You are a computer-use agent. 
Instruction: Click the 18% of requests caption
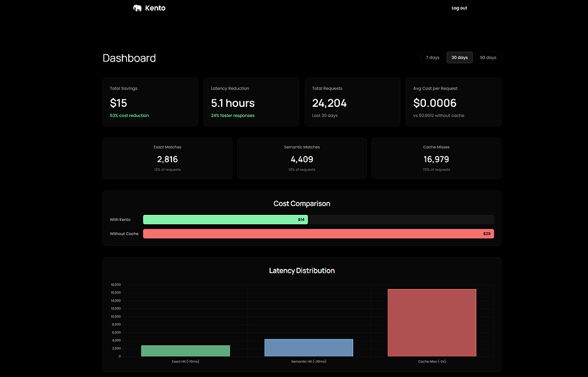[302, 170]
